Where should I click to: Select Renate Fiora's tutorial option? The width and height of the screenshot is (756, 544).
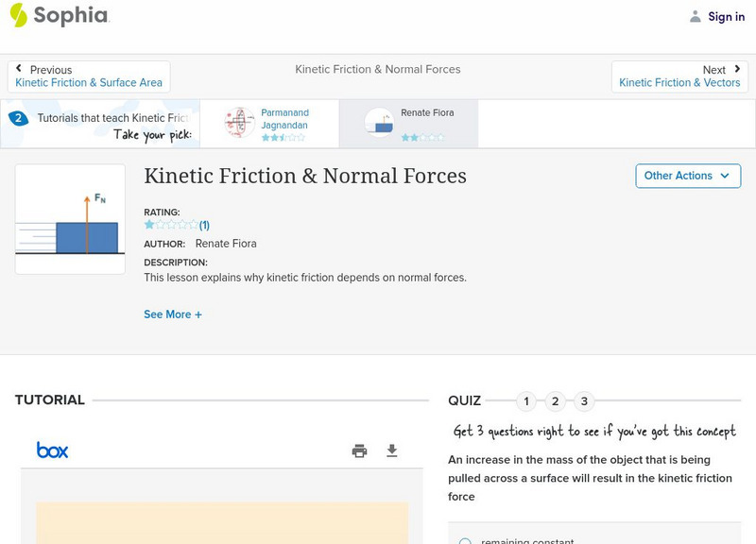pyautogui.click(x=411, y=122)
